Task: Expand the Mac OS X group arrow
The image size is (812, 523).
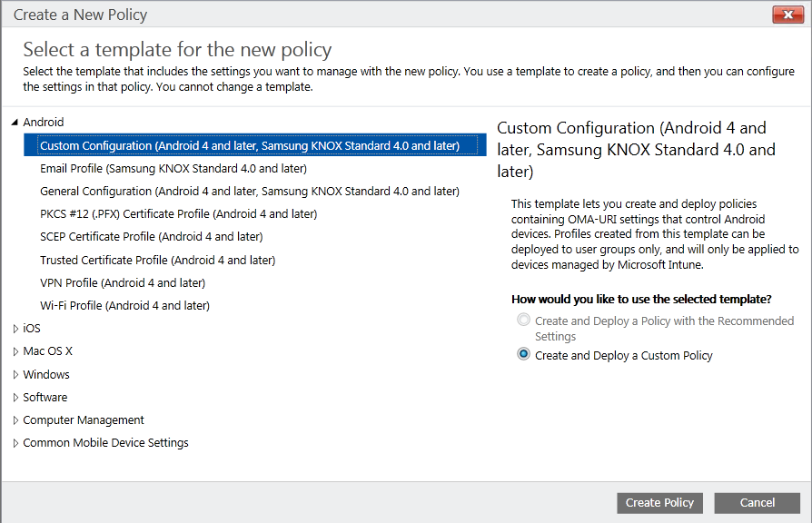Action: 15,351
